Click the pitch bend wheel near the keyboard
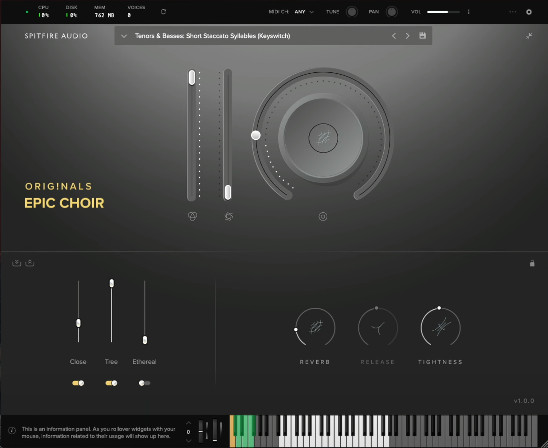Image resolution: width=548 pixels, height=448 pixels. (x=201, y=431)
